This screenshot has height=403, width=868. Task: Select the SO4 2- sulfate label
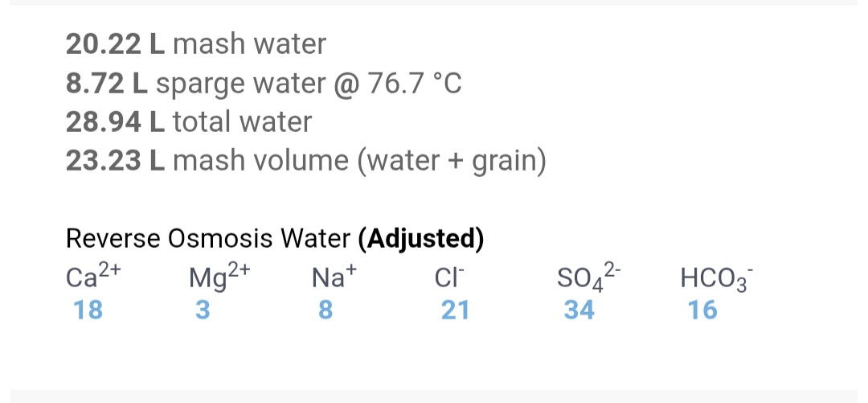[x=588, y=278]
